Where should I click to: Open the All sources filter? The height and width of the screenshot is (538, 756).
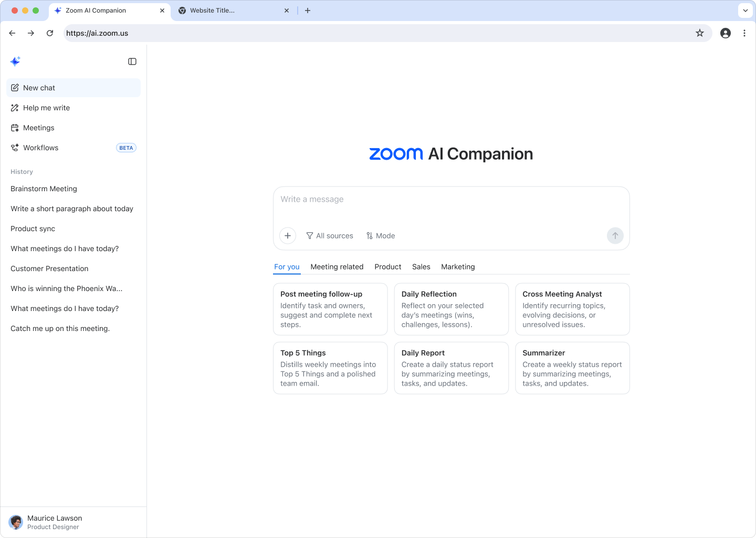click(330, 235)
